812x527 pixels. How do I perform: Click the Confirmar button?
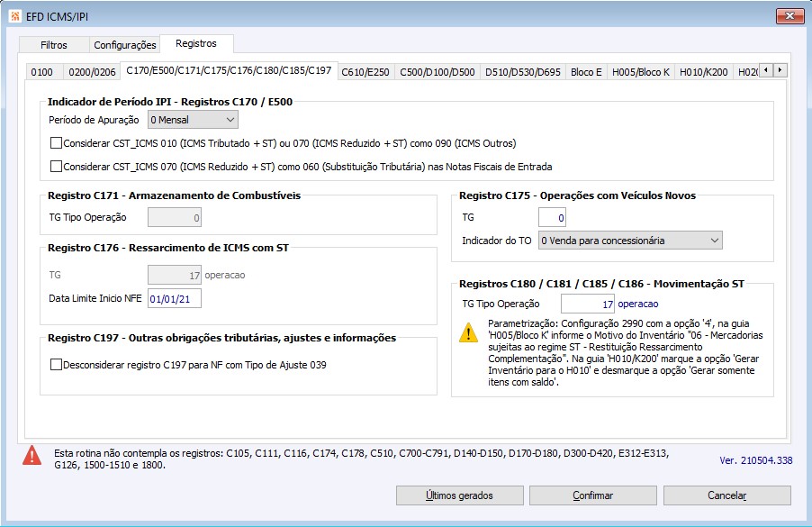[x=593, y=495]
